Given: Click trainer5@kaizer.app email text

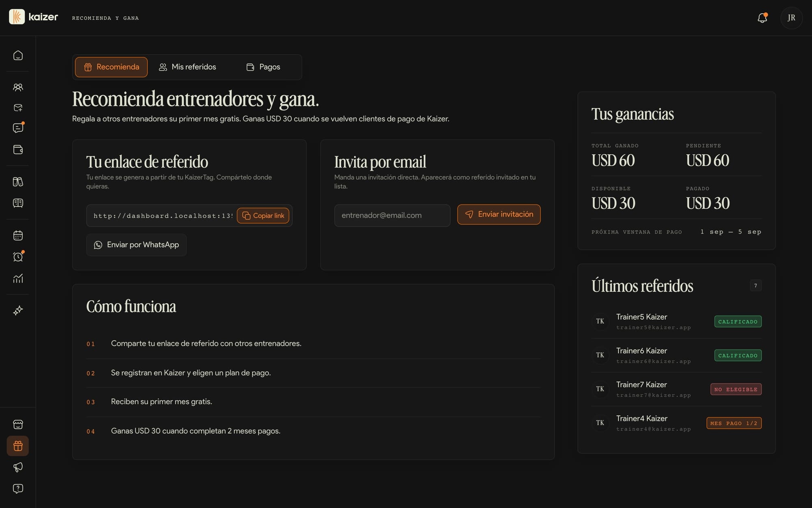Looking at the screenshot, I should coord(653,328).
